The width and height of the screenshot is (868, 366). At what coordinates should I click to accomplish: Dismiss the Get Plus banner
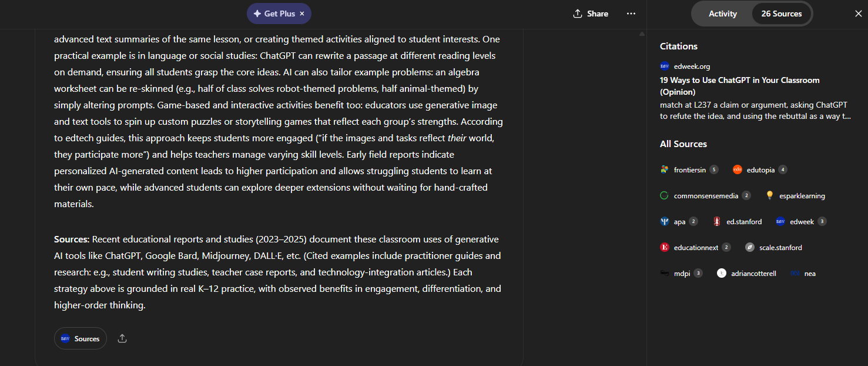coord(301,13)
